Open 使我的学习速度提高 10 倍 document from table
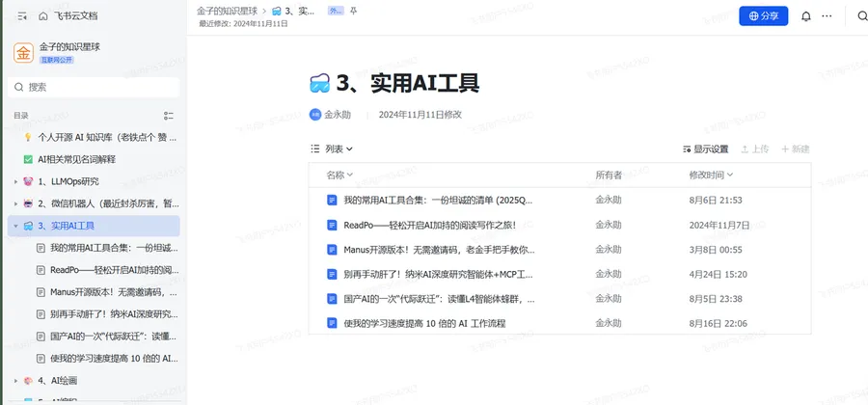Screen dimensions: 868x405 coord(424,323)
